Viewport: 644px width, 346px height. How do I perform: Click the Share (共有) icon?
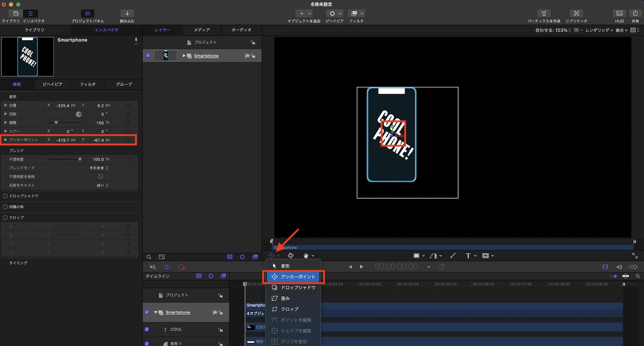pos(635,14)
